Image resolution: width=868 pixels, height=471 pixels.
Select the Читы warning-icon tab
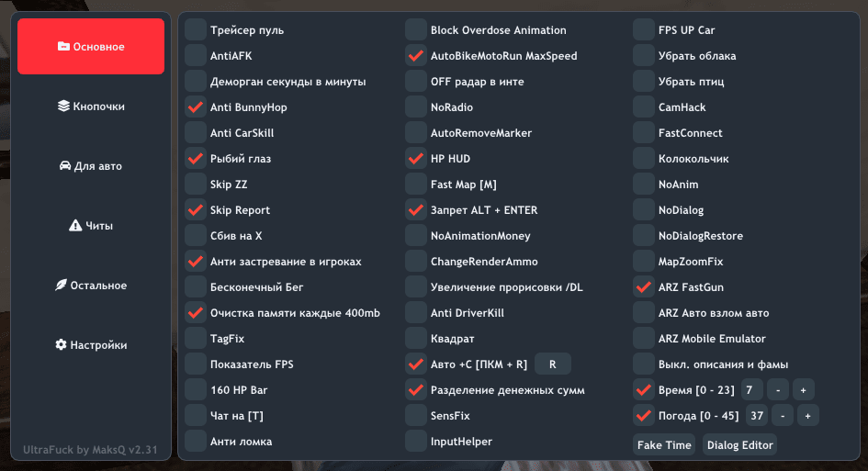point(91,226)
